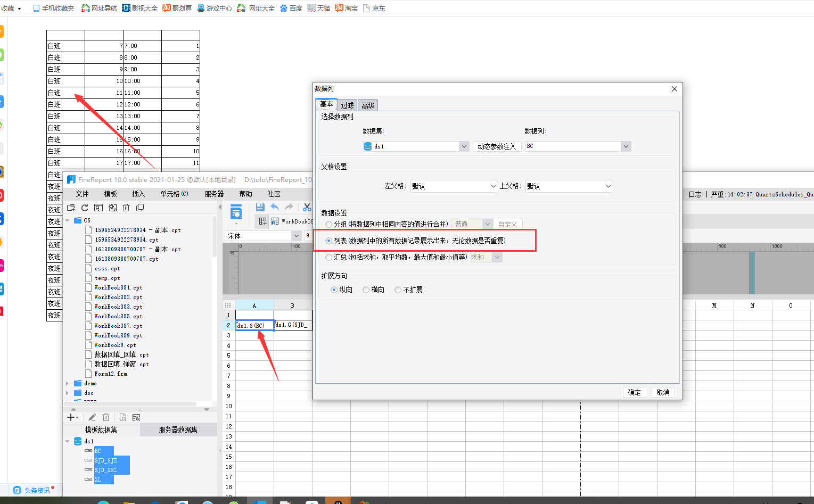The height and width of the screenshot is (504, 814).
Task: Undo the last action in FineReport
Action: [275, 207]
